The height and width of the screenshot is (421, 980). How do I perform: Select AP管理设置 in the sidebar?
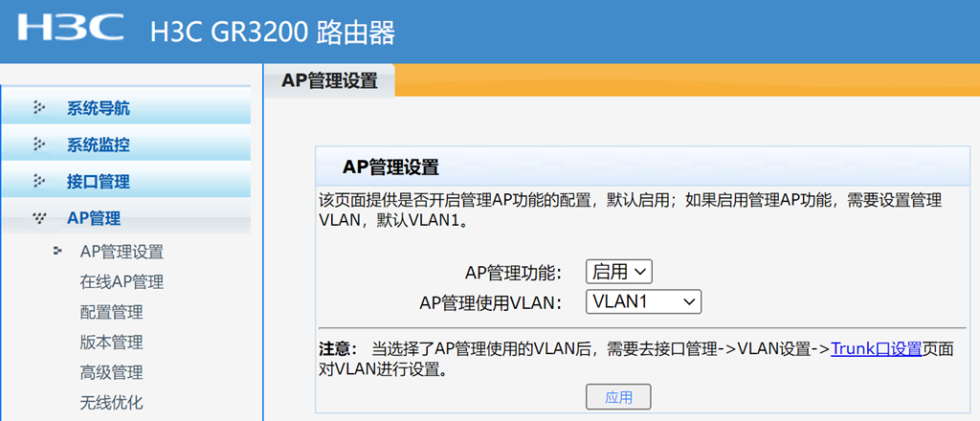[x=122, y=252]
